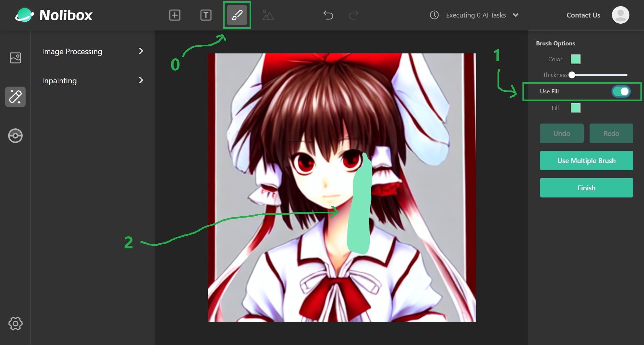Adjust the Thickness slider handle
Screen dimensions: 644x345
tap(572, 75)
